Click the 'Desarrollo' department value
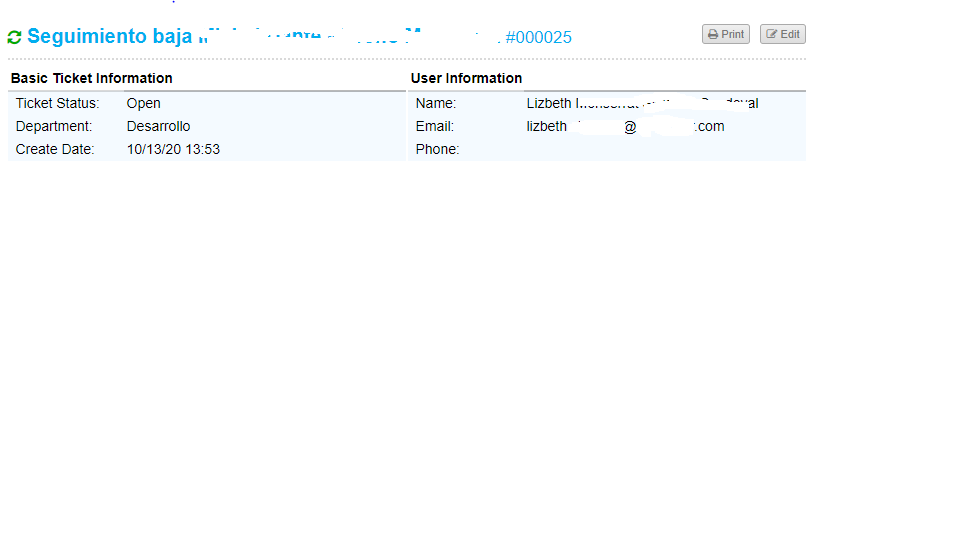This screenshot has width=960, height=540. point(158,126)
